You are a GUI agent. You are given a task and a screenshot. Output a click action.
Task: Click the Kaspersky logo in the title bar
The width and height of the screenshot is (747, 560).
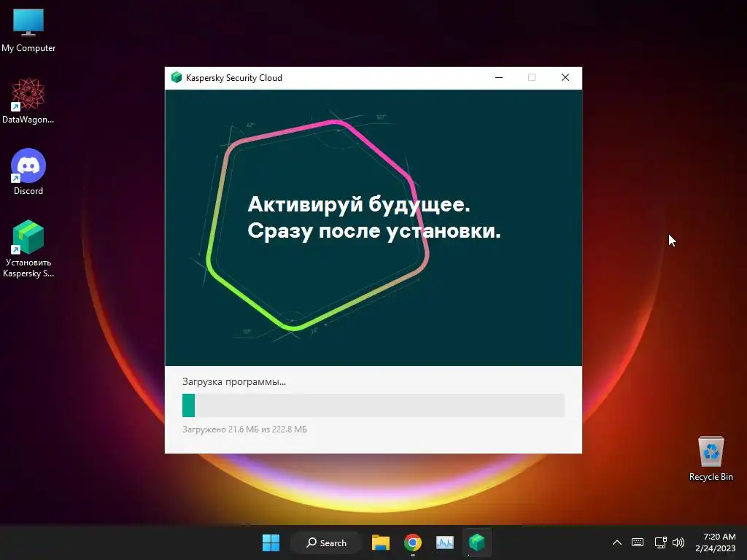pyautogui.click(x=177, y=77)
